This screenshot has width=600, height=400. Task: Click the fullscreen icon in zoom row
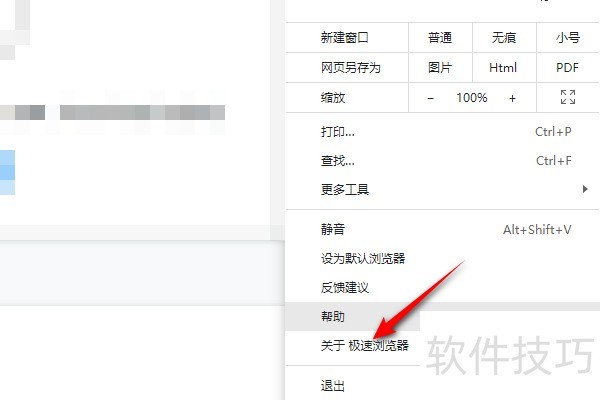click(568, 97)
